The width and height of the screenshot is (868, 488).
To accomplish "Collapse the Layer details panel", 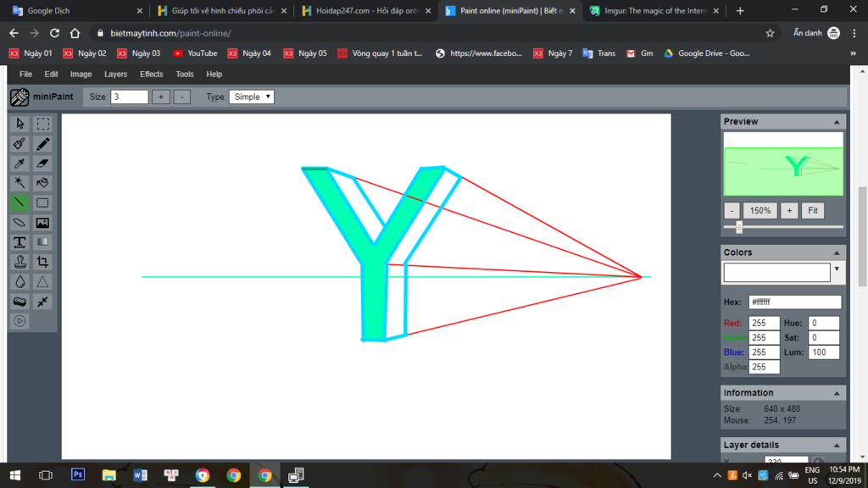I will (x=837, y=446).
